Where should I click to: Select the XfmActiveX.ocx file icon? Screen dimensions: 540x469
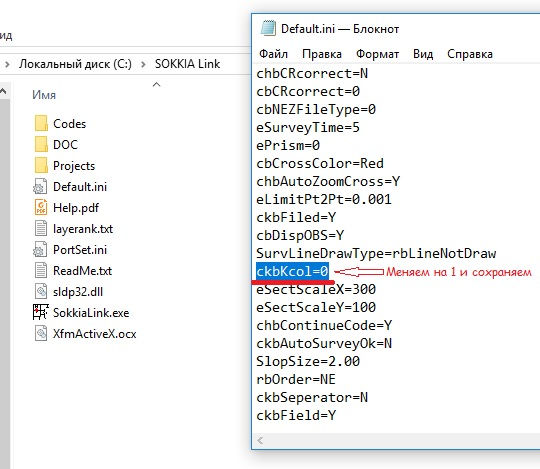coord(41,333)
